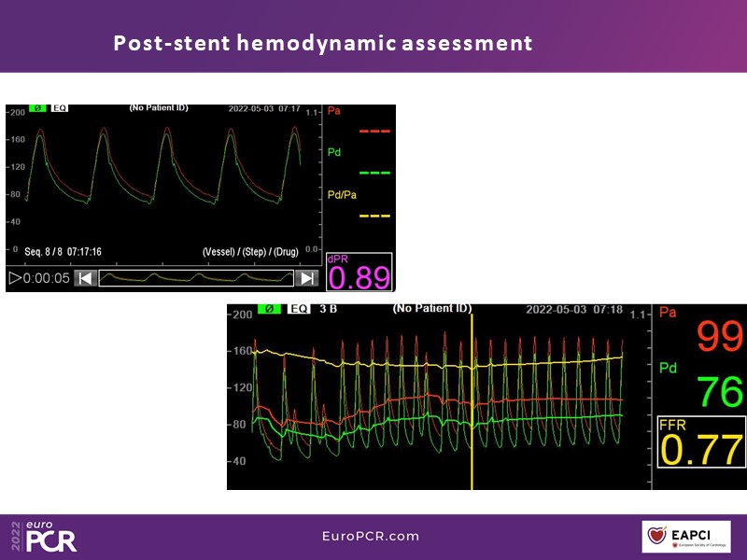Select the FFR 0.77 result box
The height and width of the screenshot is (560, 747).
(x=700, y=442)
